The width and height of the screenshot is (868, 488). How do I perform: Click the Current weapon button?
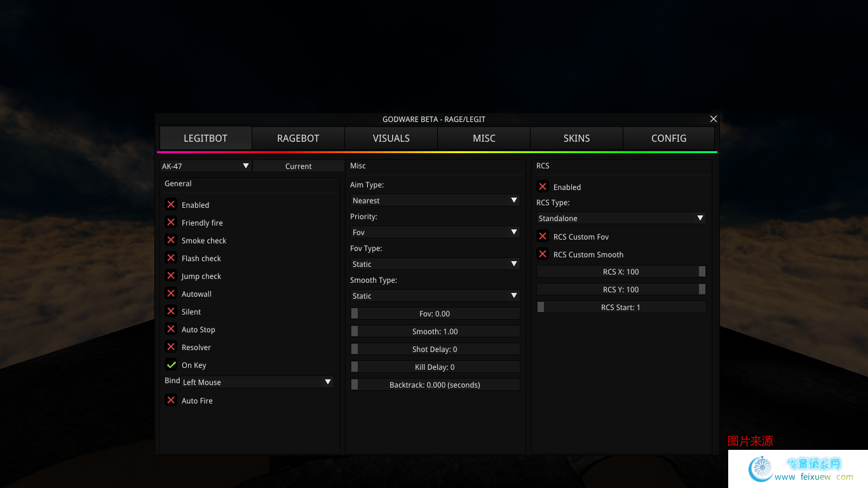[298, 166]
